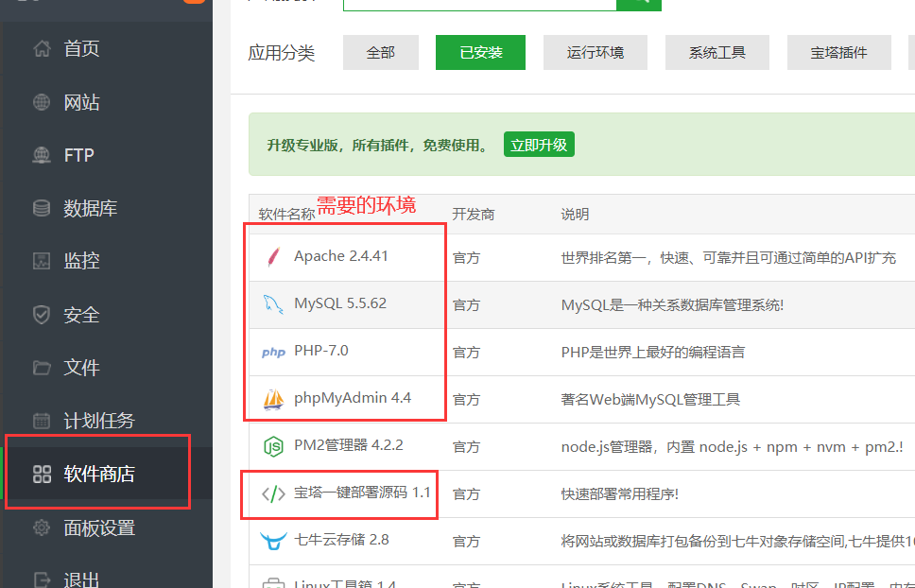Click the code brackets icon for 宝塔一键部署源码
This screenshot has width=915, height=588.
pos(273,494)
